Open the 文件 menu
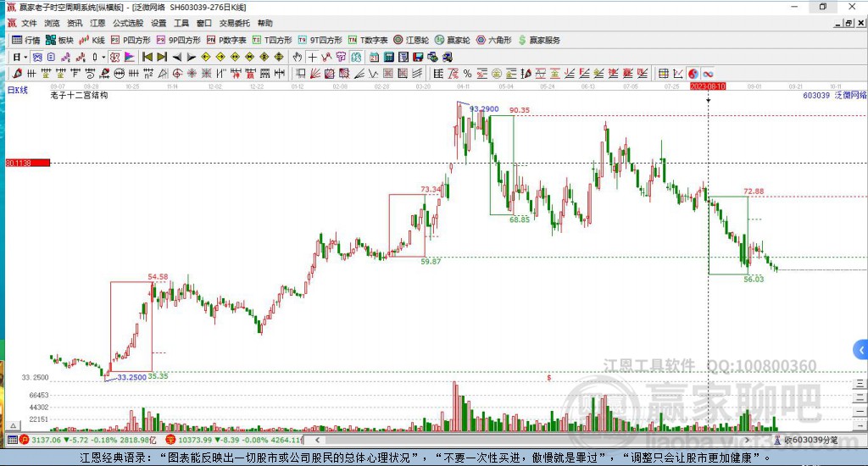 click(29, 23)
